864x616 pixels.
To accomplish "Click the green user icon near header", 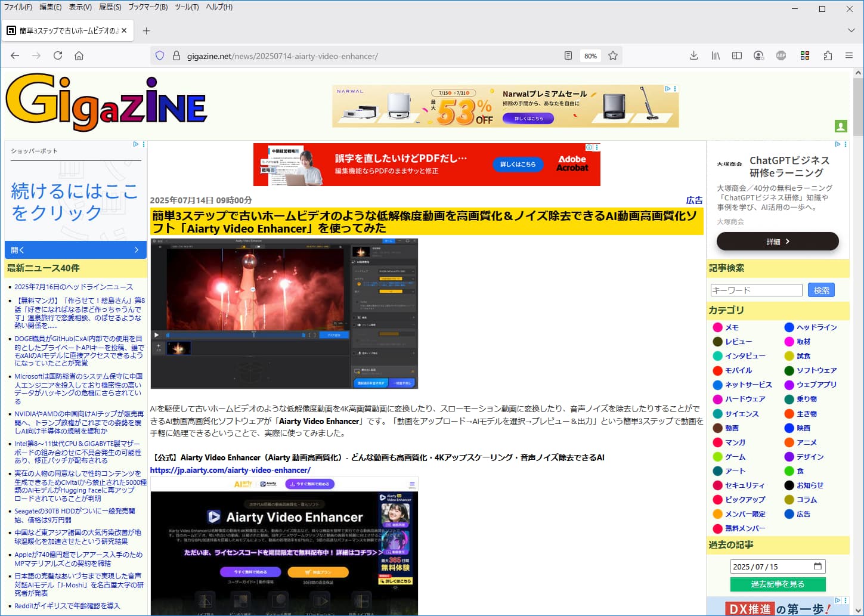I will coord(841,126).
